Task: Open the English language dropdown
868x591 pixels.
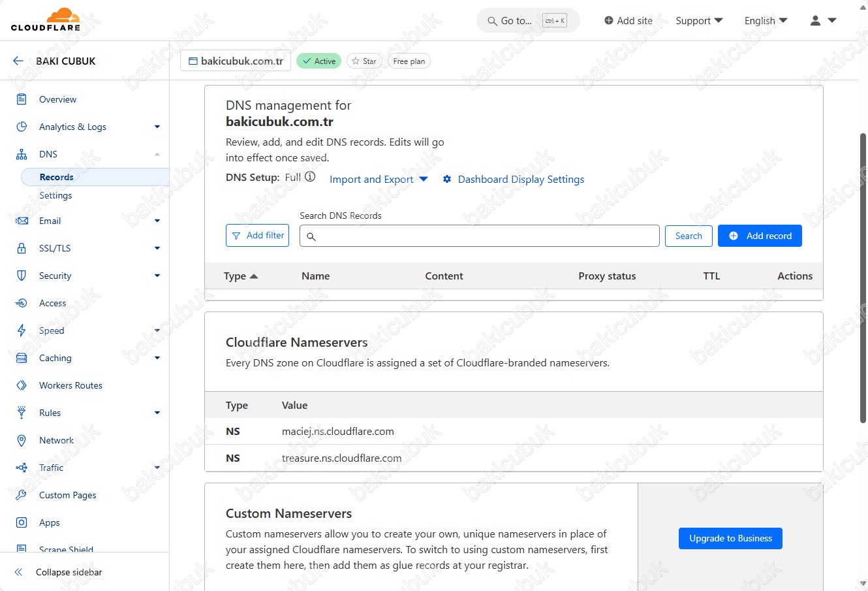Action: (766, 20)
